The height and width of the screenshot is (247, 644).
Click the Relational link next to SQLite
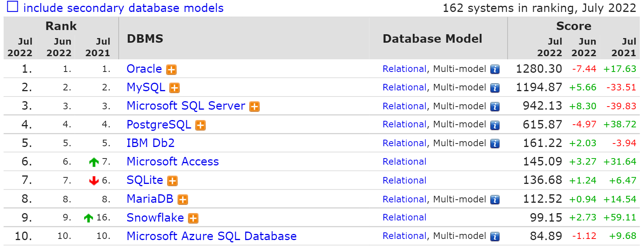[x=404, y=180]
